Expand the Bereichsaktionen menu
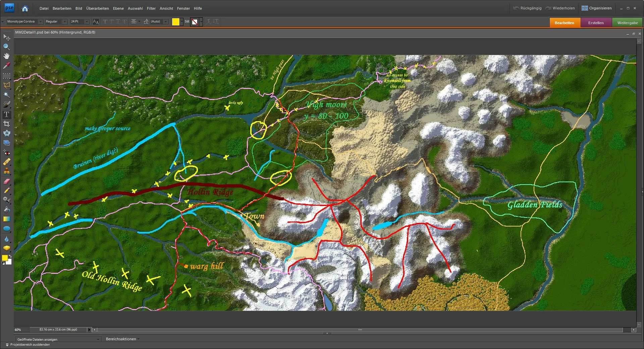 click(x=122, y=339)
